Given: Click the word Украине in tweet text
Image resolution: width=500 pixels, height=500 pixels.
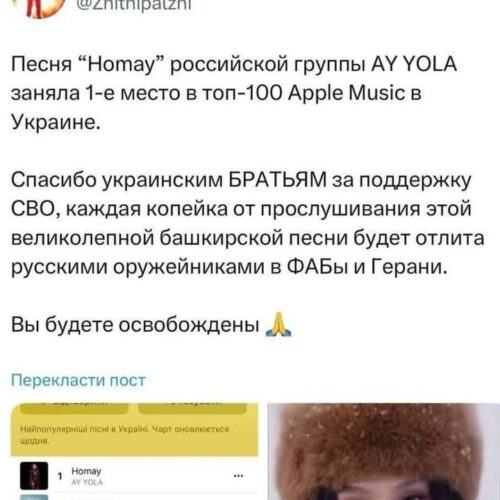Looking at the screenshot, I should pyautogui.click(x=56, y=122).
